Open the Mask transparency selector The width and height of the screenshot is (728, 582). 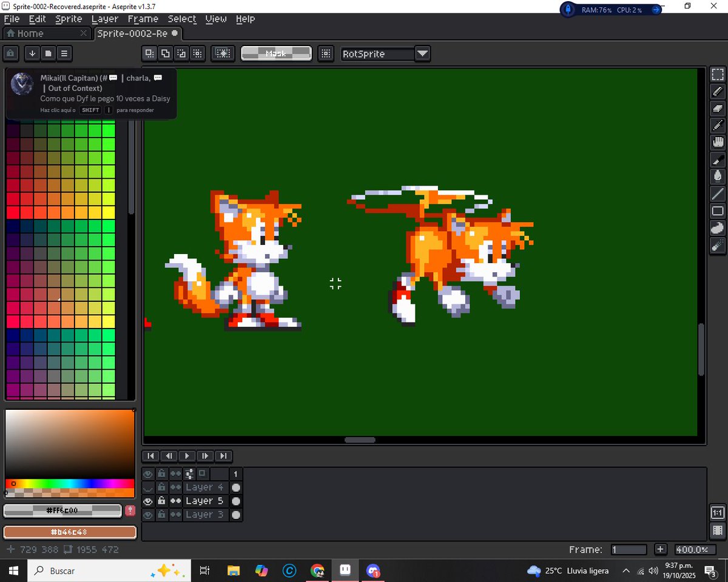276,53
